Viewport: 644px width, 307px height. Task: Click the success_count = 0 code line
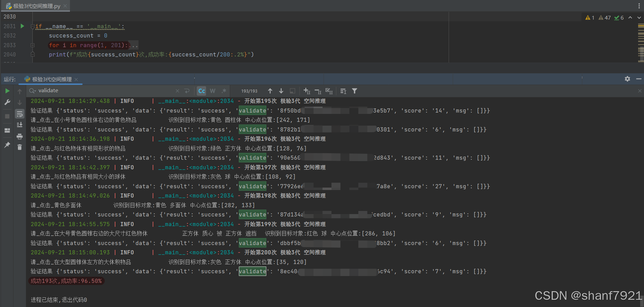pos(78,36)
